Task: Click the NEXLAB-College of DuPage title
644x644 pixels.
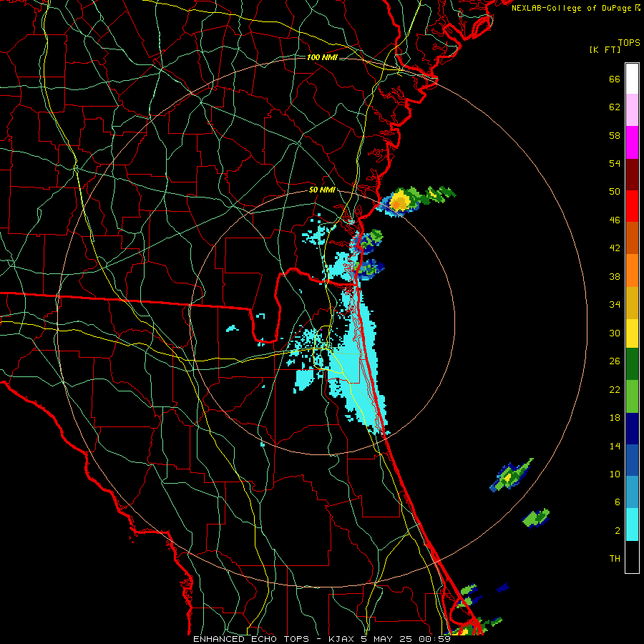Action: tap(572, 8)
